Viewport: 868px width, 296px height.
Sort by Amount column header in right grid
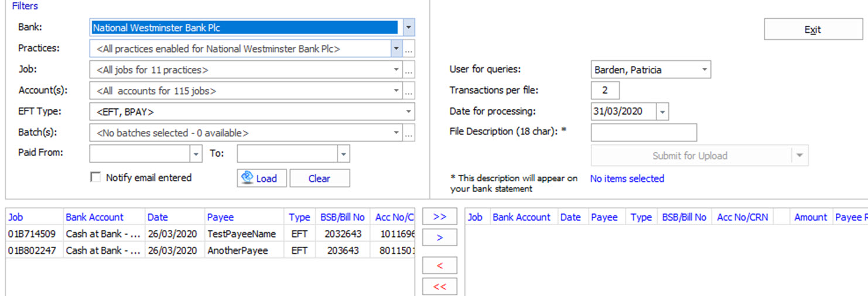coord(810,217)
